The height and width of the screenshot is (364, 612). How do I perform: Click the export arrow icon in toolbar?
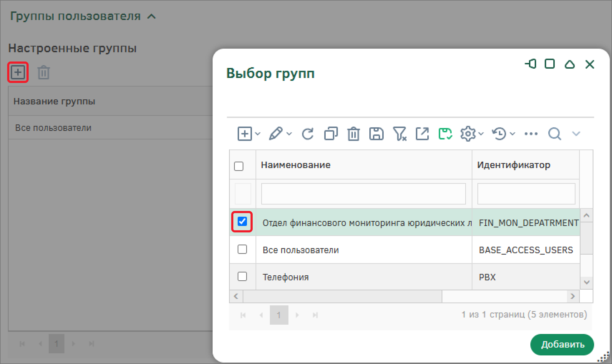(x=422, y=134)
